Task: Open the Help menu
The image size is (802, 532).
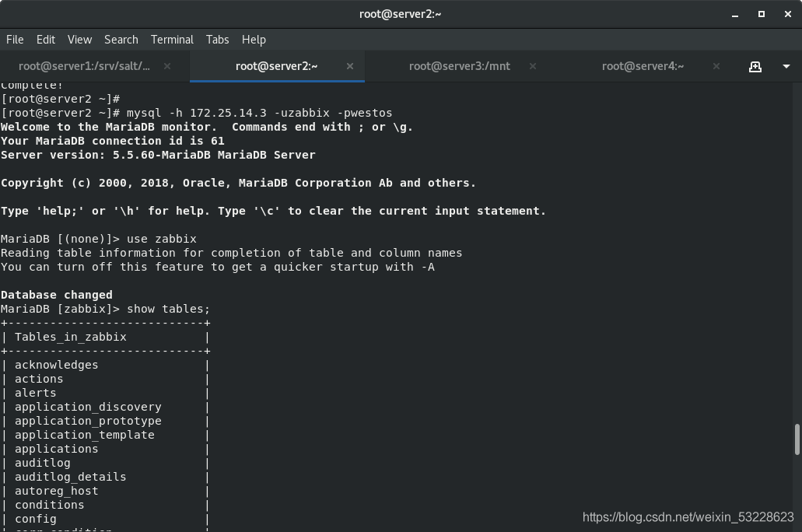Action: tap(254, 40)
